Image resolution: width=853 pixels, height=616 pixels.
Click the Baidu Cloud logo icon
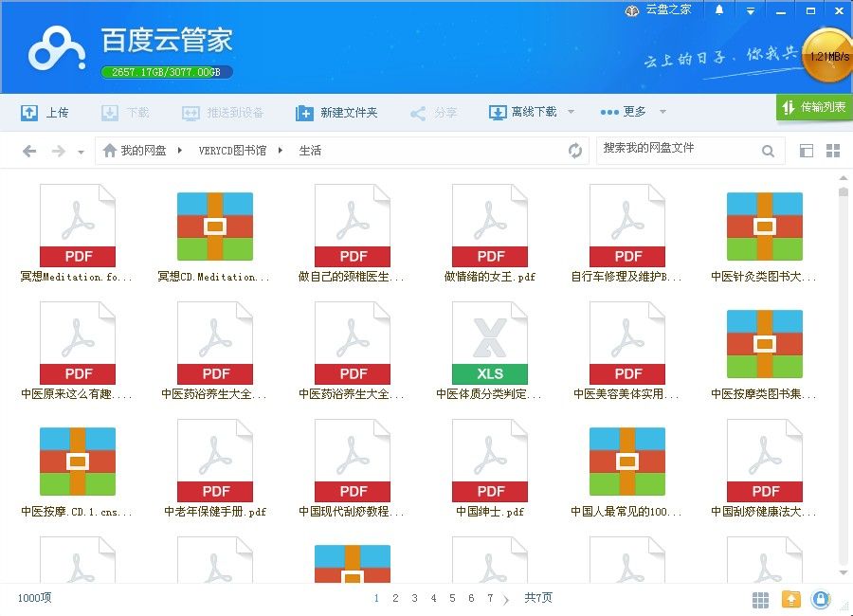click(x=57, y=49)
